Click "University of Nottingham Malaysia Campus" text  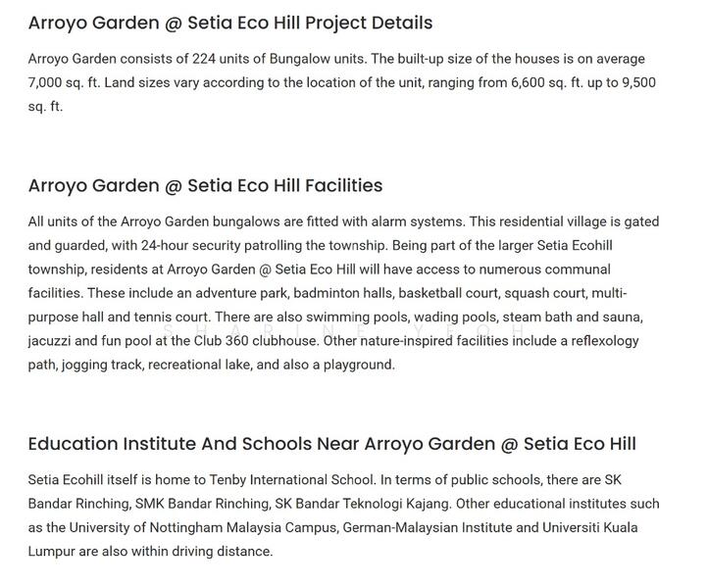pyautogui.click(x=216, y=527)
